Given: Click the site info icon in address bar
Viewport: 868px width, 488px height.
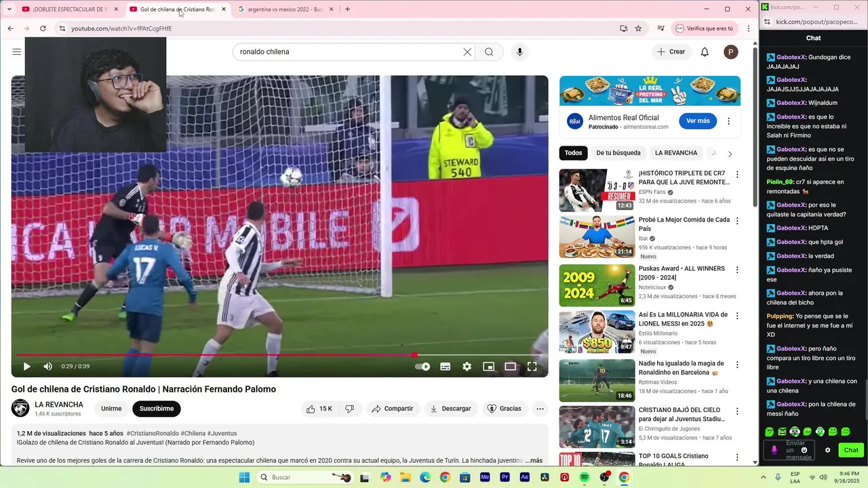Looking at the screenshot, I should tap(62, 28).
